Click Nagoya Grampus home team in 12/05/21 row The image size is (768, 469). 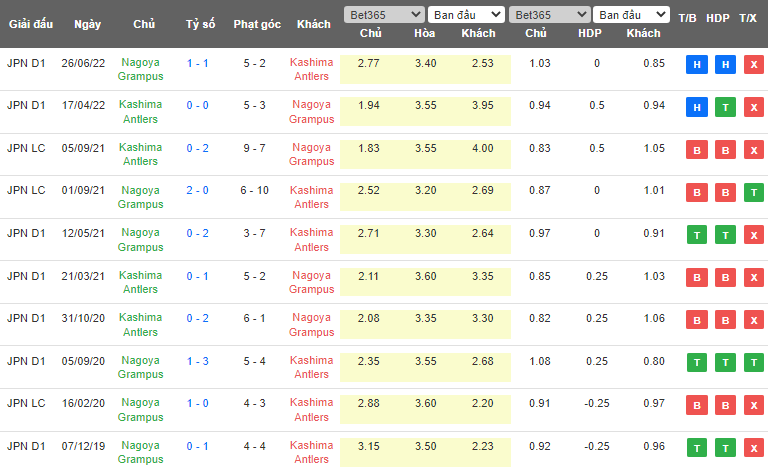140,240
